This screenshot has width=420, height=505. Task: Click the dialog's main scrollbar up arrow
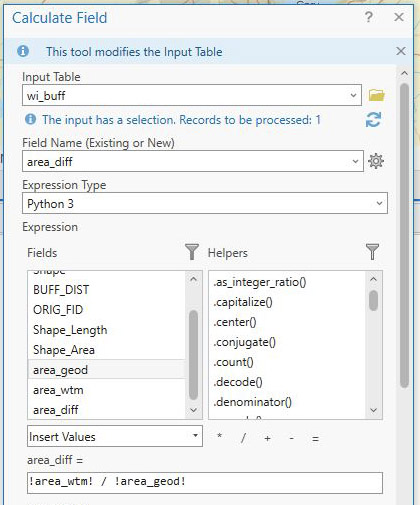pos(404,73)
